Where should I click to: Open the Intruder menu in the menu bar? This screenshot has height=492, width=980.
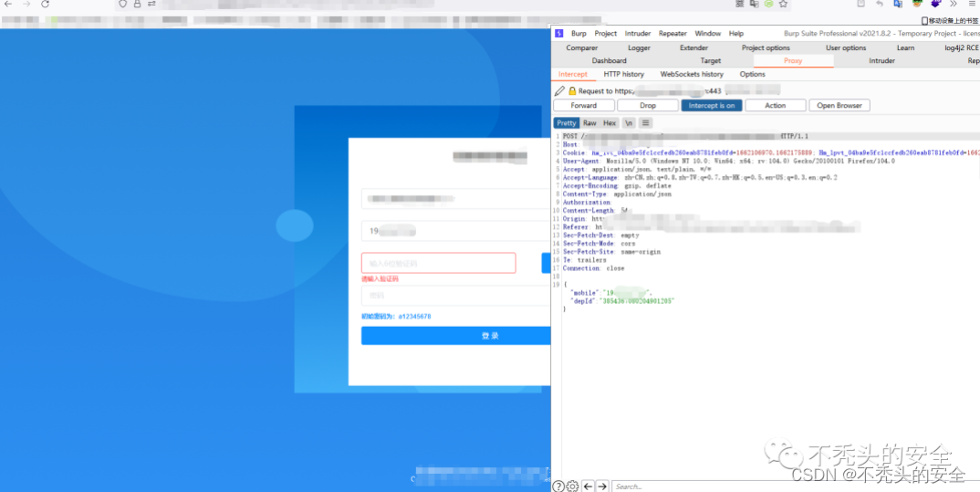[x=638, y=34]
